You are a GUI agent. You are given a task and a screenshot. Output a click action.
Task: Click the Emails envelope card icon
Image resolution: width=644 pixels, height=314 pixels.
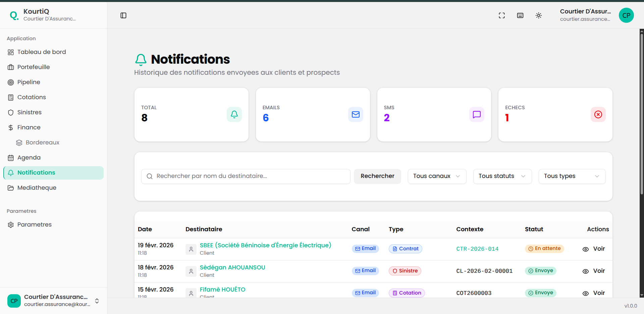pyautogui.click(x=355, y=115)
